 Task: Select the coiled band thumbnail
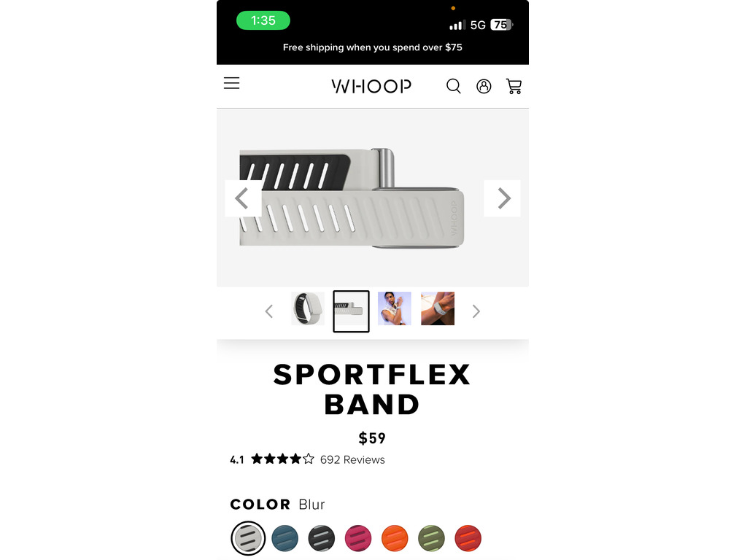pos(308,308)
